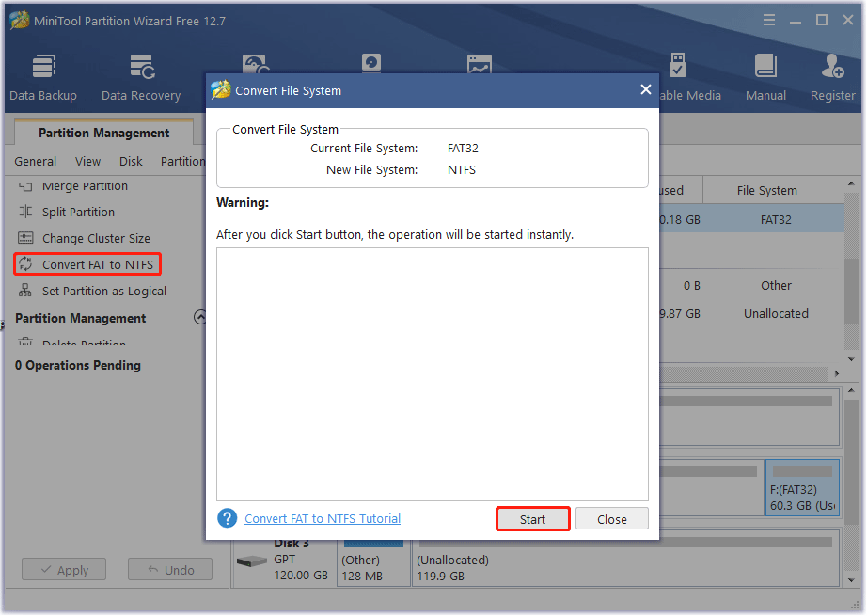Click the Undo button
The image size is (867, 616).
[x=170, y=570]
